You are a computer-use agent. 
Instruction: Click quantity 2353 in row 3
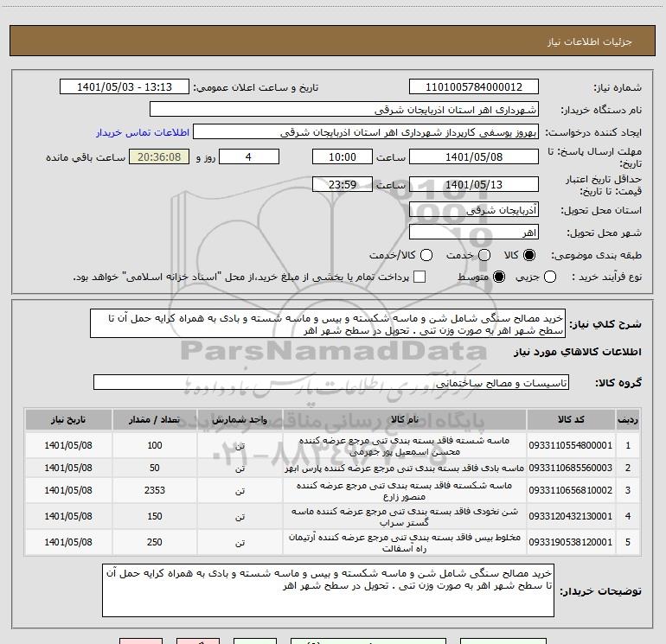(x=155, y=490)
